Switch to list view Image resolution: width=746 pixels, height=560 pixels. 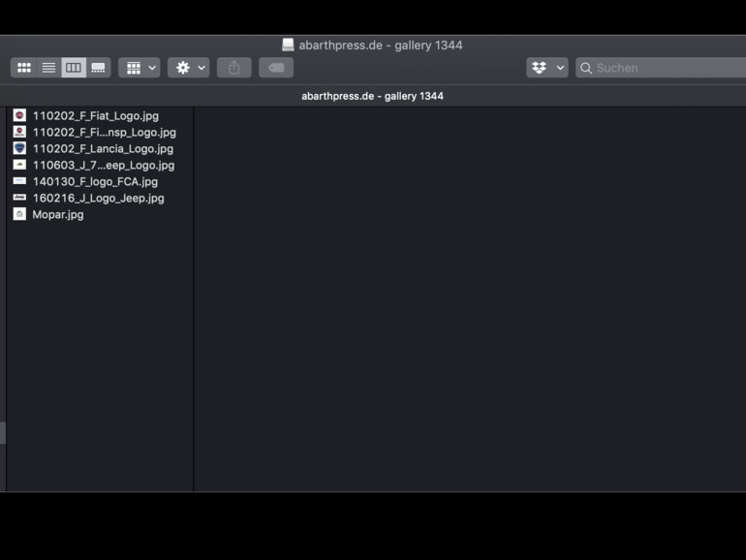pos(48,68)
